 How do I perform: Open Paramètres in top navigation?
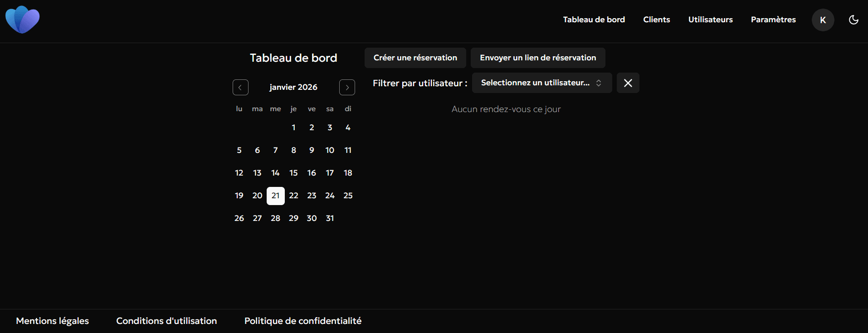pos(773,20)
